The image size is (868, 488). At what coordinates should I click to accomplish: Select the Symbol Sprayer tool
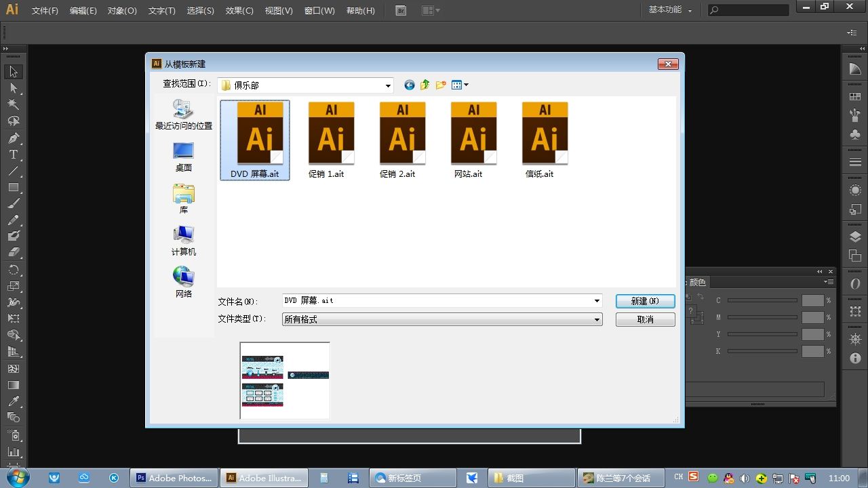tap(14, 434)
